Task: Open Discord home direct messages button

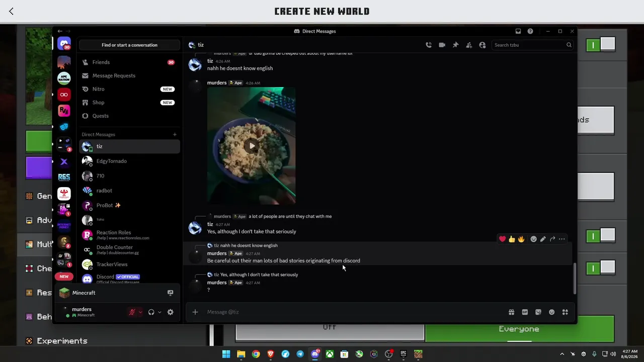Action: [64, 44]
